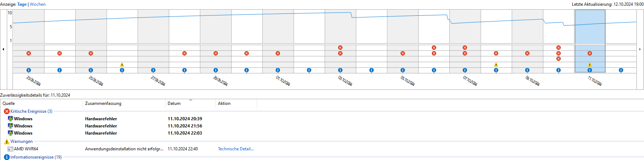This screenshot has width=644, height=160.
Task: Select the blue information icon for 01.10.2024
Action: click(x=278, y=70)
